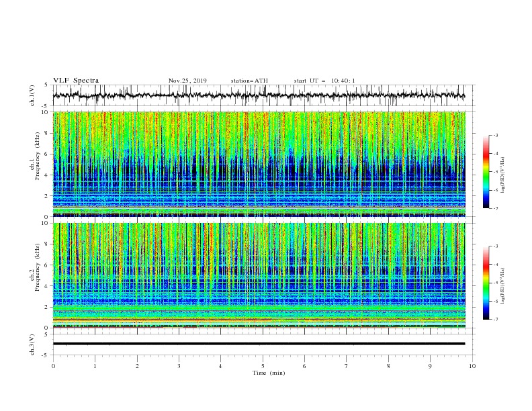The width and height of the screenshot is (532, 411).
Task: Click the ch.1(V) waveform trace plot
Action: pos(259,95)
